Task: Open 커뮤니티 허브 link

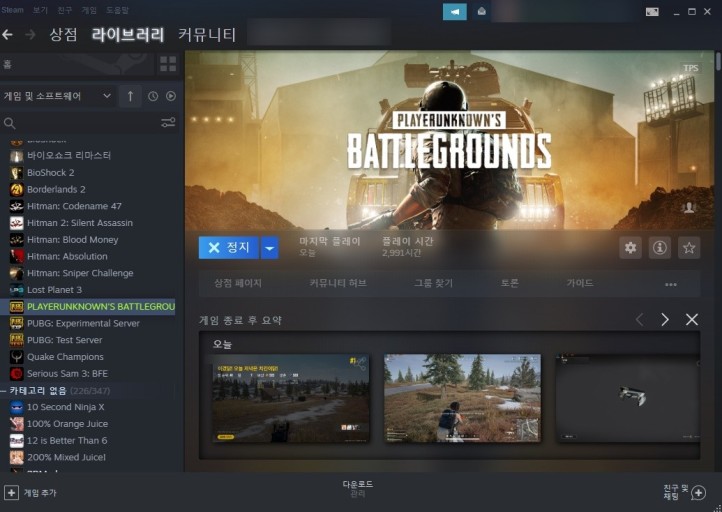Action: (338, 283)
